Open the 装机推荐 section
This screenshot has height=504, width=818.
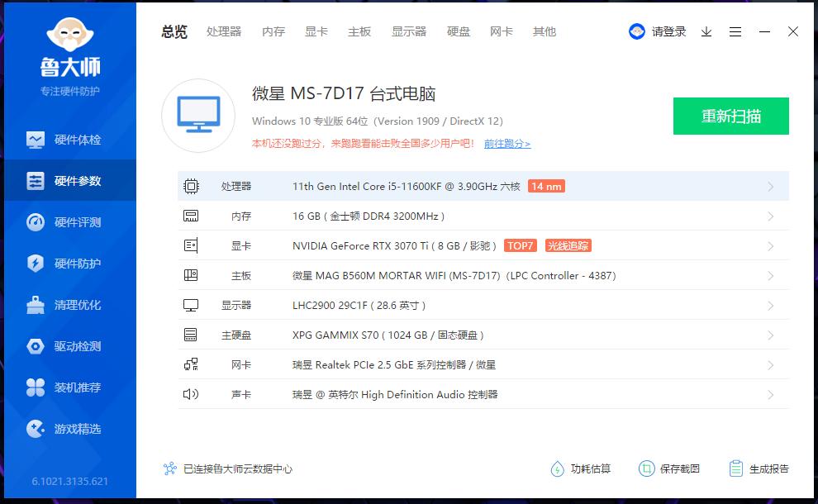pyautogui.click(x=69, y=388)
